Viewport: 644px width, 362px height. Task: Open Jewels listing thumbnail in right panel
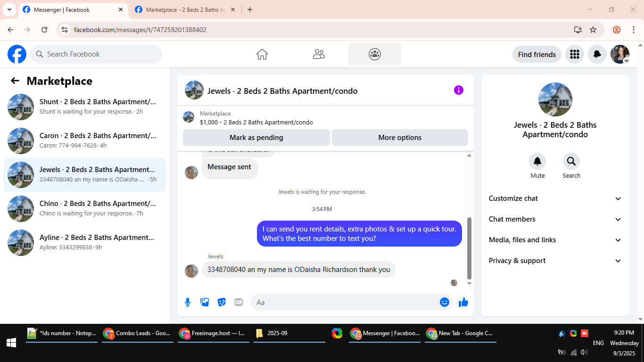click(x=555, y=99)
